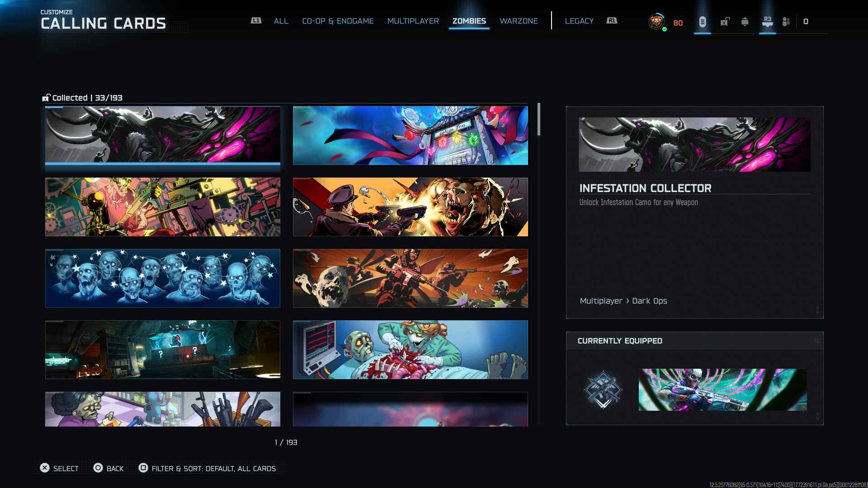The width and height of the screenshot is (868, 488).
Task: Open the notifications bell icon
Action: (744, 21)
